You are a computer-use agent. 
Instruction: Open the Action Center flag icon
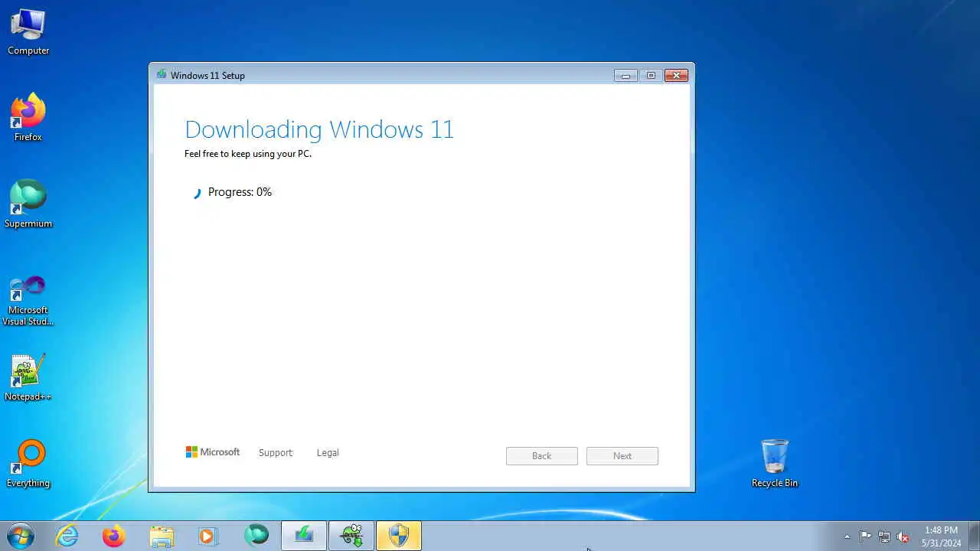click(x=865, y=536)
